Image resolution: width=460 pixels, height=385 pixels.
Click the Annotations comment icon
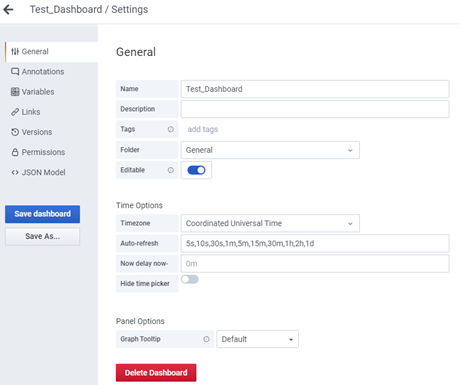click(15, 72)
